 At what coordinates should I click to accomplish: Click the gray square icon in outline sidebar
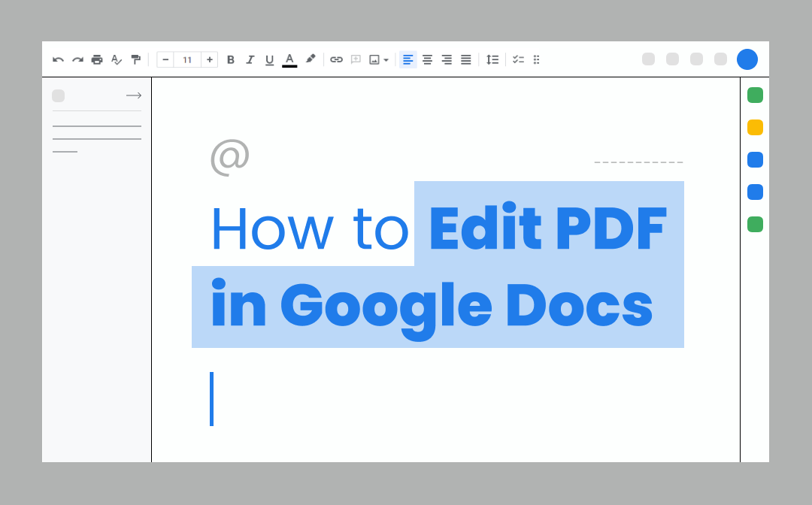click(x=59, y=95)
